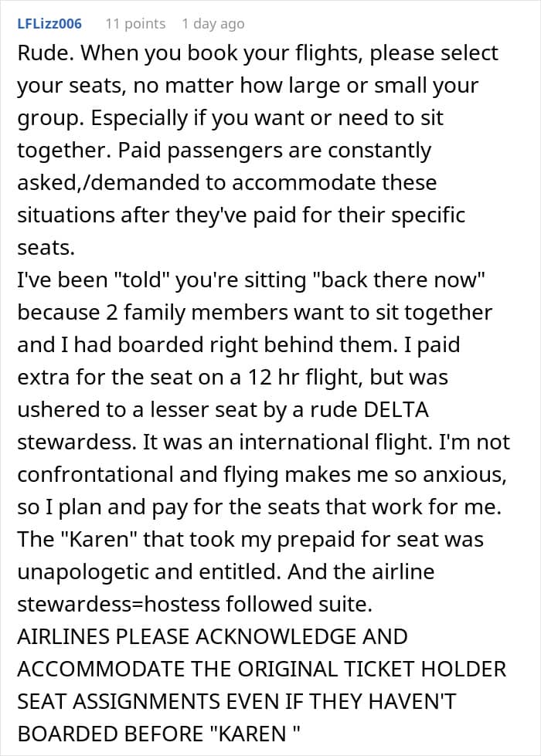Click the phrase "unapologetic and entitled"
The image size is (541, 756).
coord(148,571)
